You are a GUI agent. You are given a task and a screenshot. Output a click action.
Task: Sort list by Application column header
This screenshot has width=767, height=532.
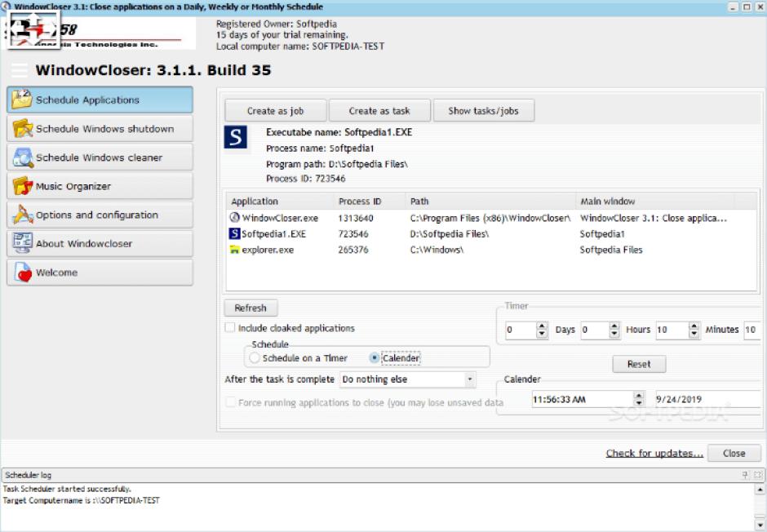click(281, 202)
